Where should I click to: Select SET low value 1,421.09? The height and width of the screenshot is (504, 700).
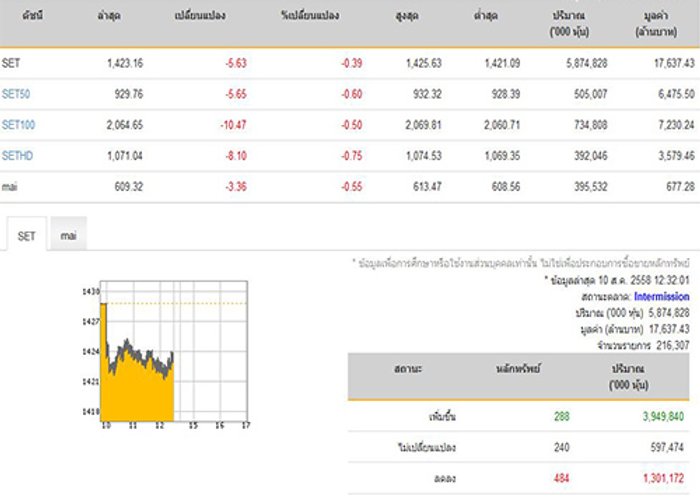(502, 63)
